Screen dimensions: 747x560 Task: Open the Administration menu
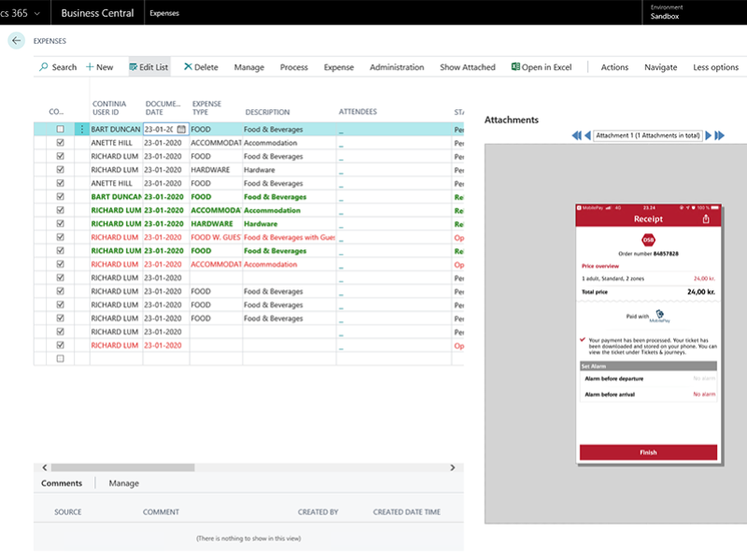tap(397, 67)
